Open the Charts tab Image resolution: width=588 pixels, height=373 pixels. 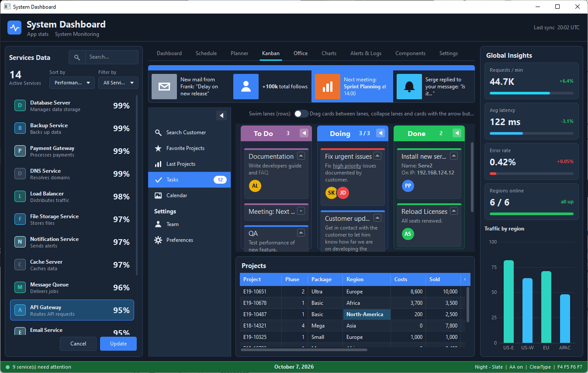coord(329,53)
